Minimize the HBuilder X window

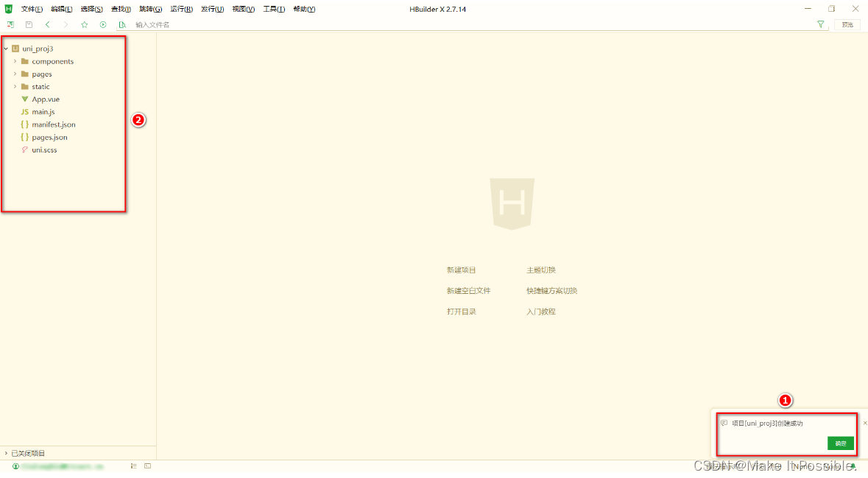[808, 9]
